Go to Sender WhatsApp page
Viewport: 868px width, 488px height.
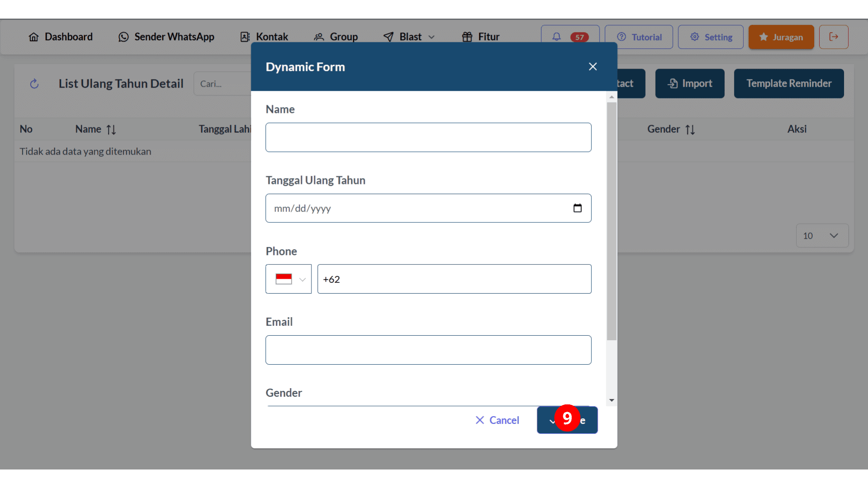point(166,37)
